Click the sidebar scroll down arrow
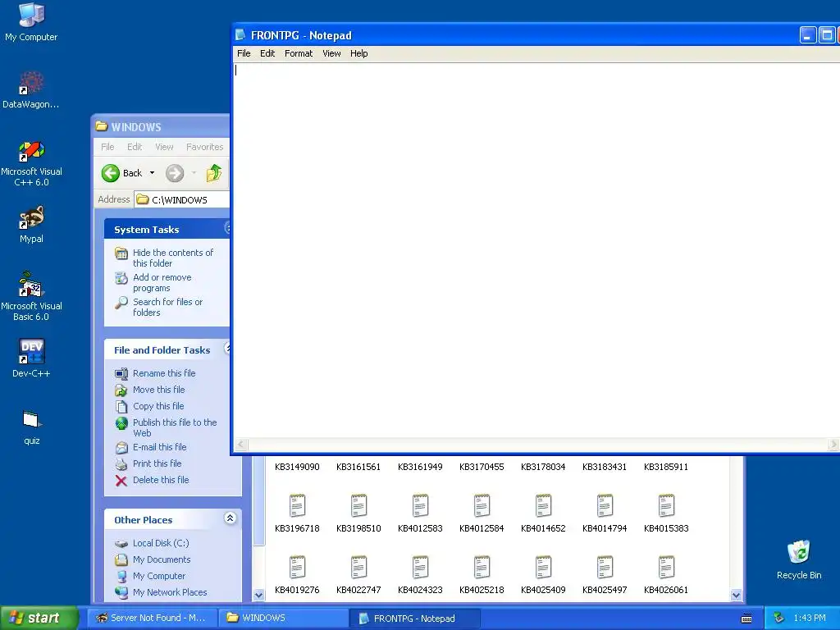The image size is (840, 630). click(258, 595)
